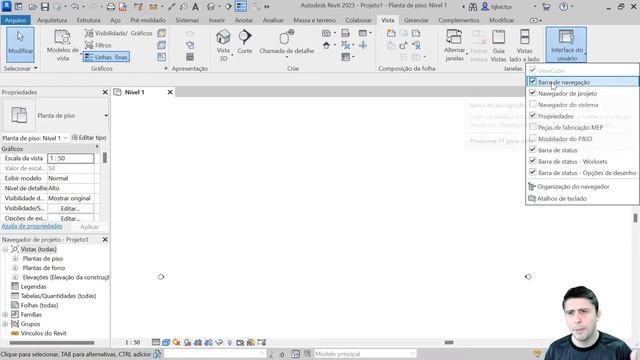Expand Plantas de piso node
Screen dimensions: 640x360
15,259
